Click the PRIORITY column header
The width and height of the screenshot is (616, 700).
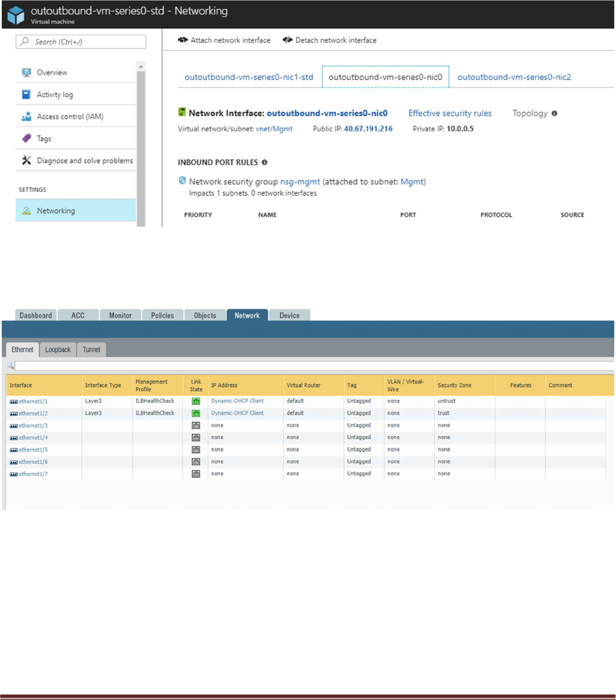point(198,215)
